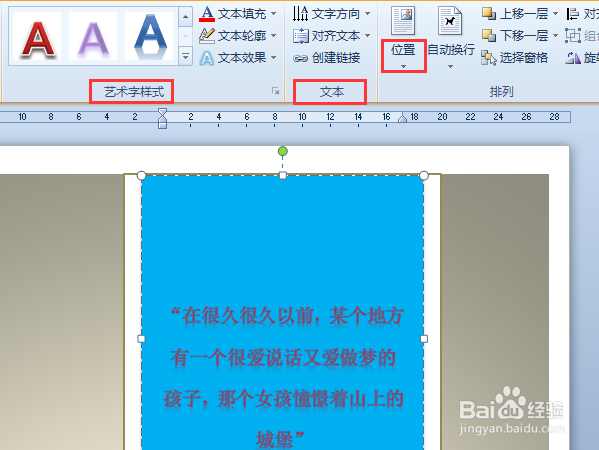Open the 文字方向 dropdown arrow

pyautogui.click(x=367, y=14)
